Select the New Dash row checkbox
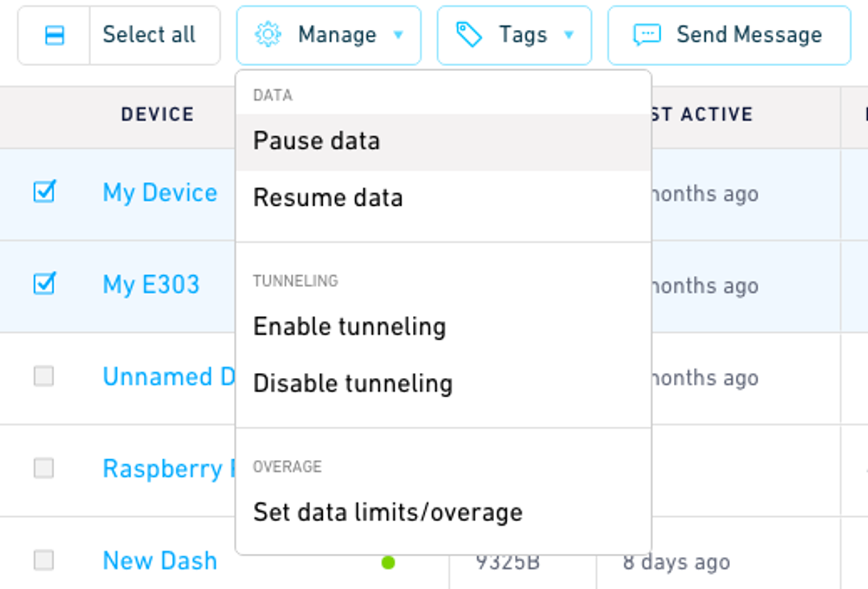Image resolution: width=868 pixels, height=589 pixels. [x=44, y=560]
